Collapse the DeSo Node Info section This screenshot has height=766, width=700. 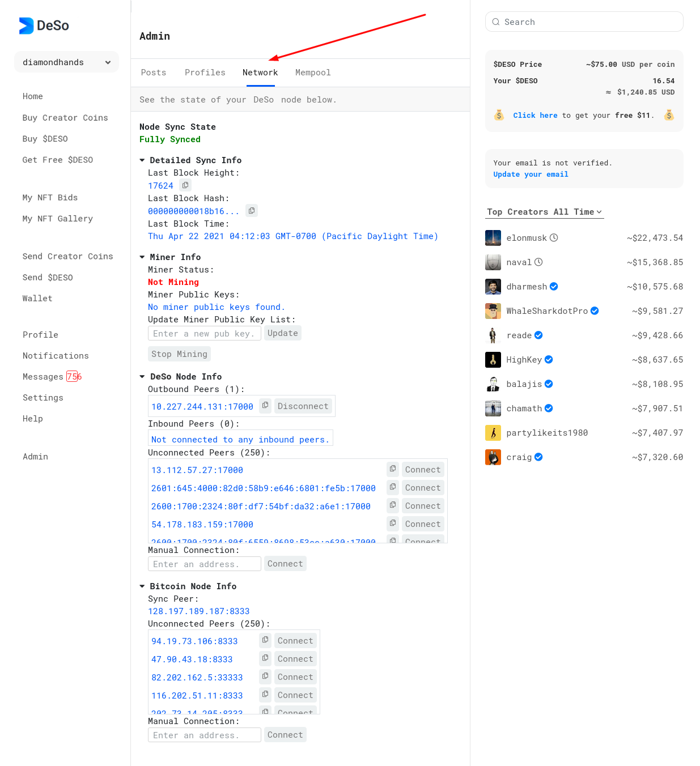tap(142, 377)
